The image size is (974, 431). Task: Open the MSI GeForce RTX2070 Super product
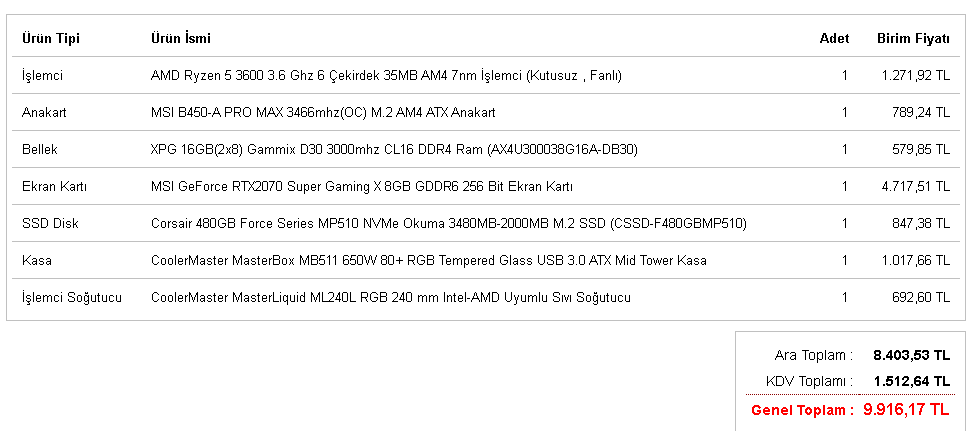(x=361, y=186)
